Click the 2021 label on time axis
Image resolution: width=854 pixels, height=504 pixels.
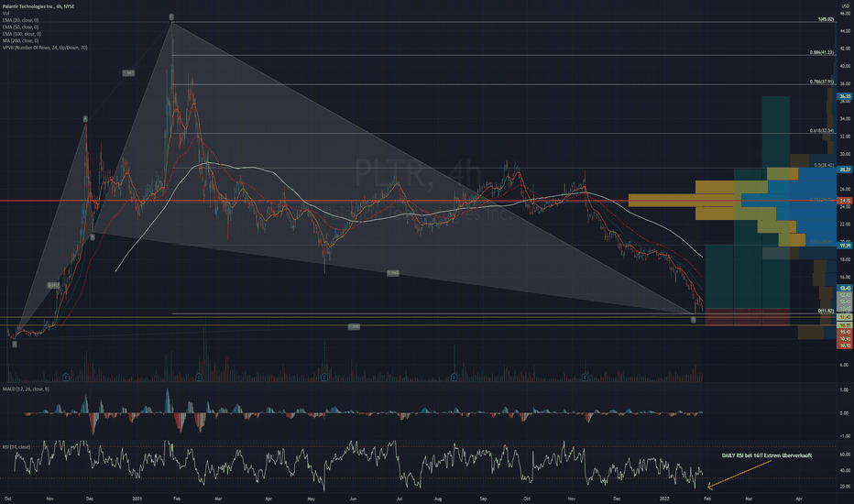[x=137, y=499]
